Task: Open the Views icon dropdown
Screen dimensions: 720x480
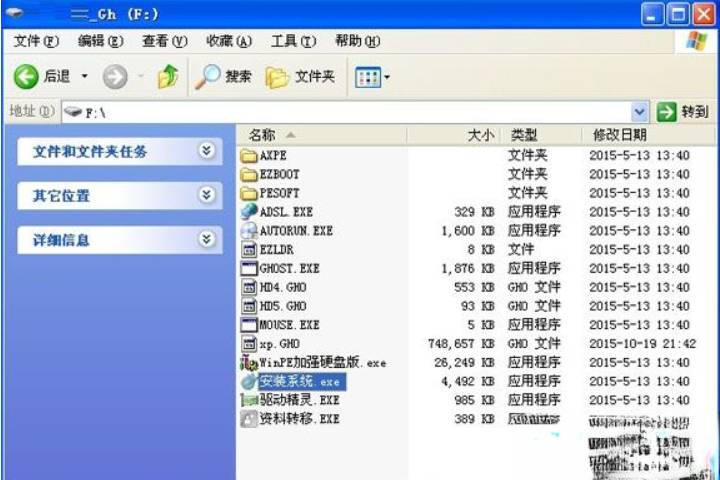Action: tap(372, 77)
